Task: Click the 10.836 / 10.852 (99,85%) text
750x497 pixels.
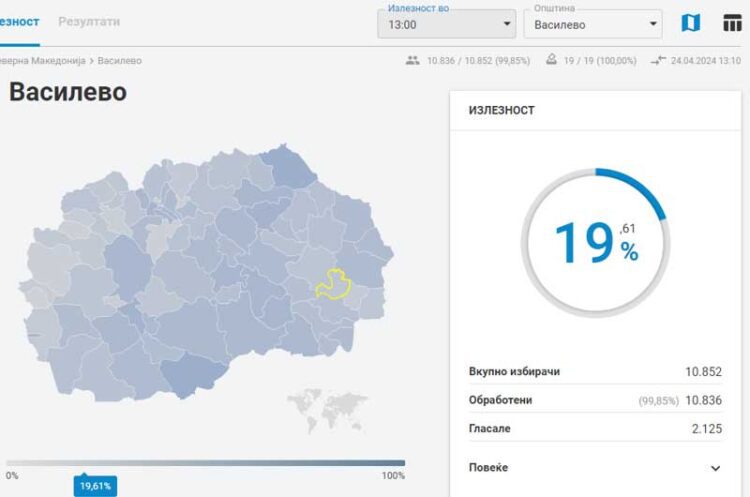Action: 478,61
